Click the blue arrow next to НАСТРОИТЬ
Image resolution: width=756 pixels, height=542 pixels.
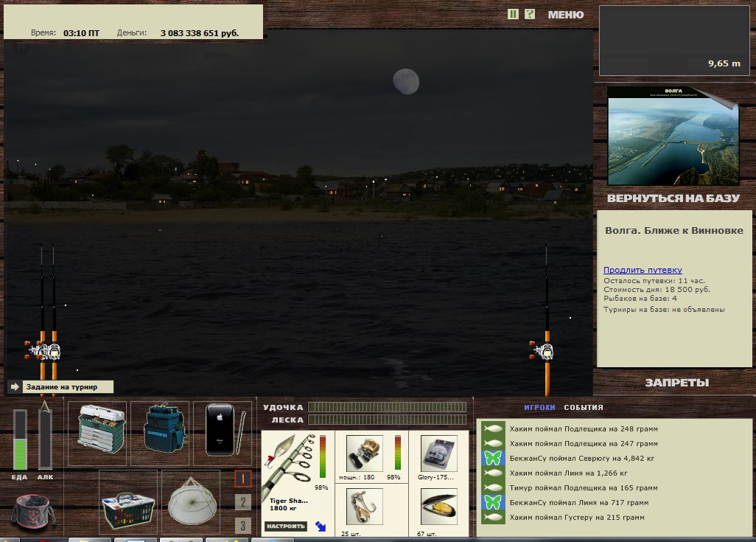point(321,526)
